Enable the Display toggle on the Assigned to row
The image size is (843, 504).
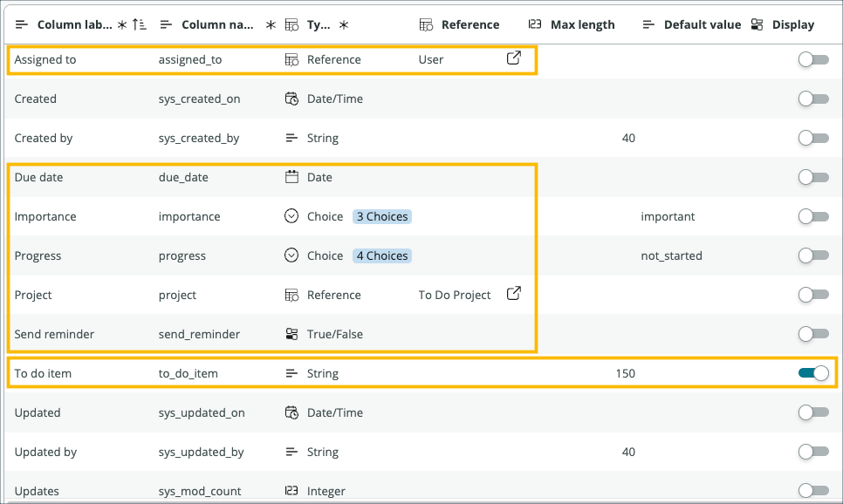(x=812, y=59)
